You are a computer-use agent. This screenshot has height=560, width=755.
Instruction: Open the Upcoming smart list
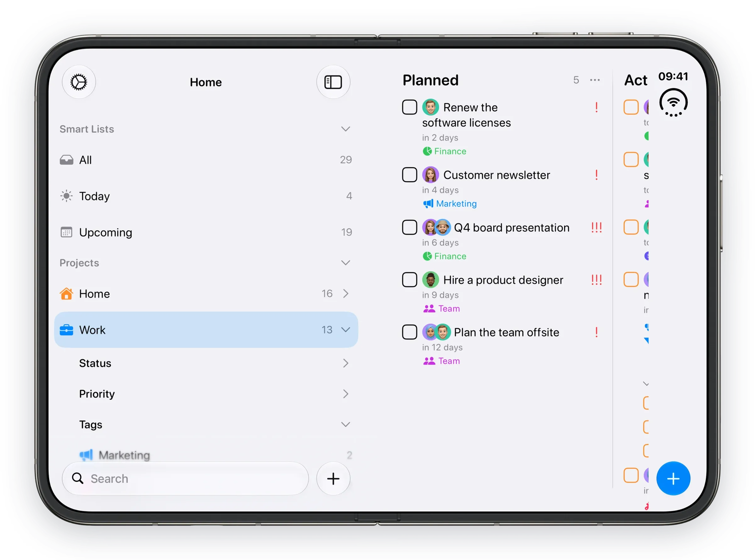(x=206, y=232)
